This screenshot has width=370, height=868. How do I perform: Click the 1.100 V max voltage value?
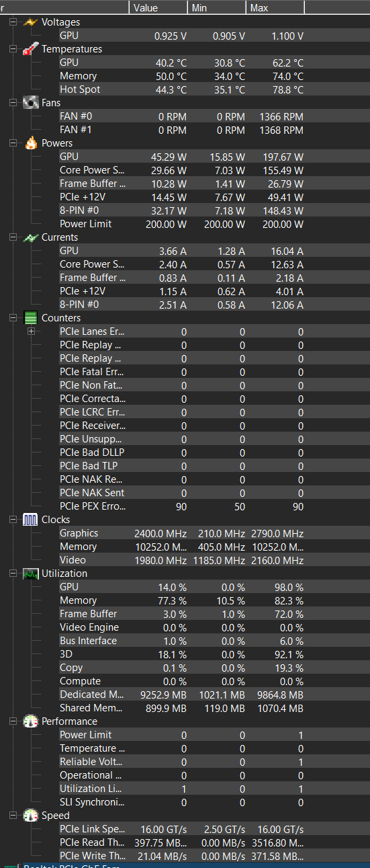(287, 36)
